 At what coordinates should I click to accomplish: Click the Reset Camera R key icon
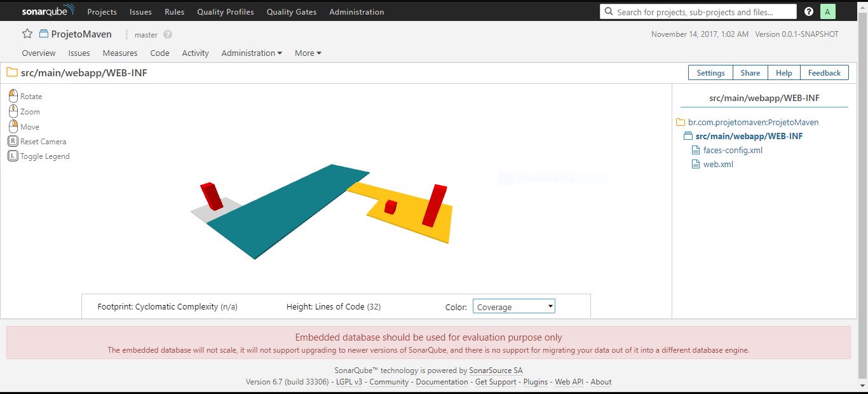point(13,141)
